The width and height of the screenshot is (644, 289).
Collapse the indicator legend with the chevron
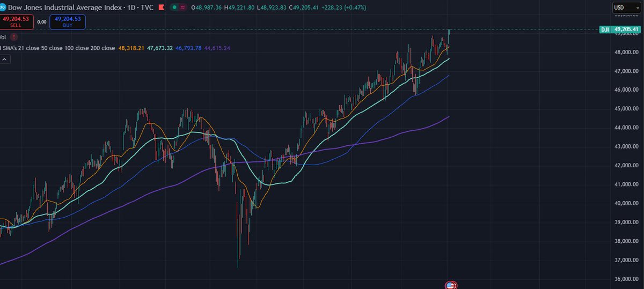click(4, 61)
